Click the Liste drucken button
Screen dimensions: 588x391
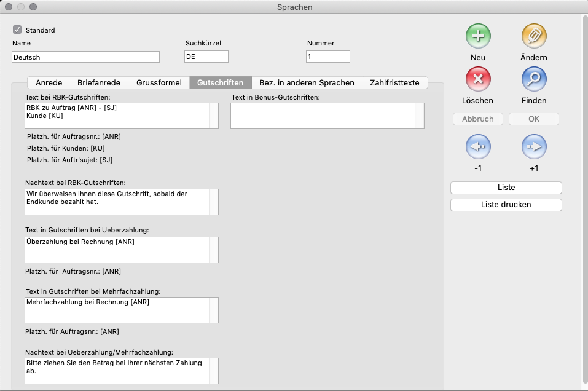506,205
